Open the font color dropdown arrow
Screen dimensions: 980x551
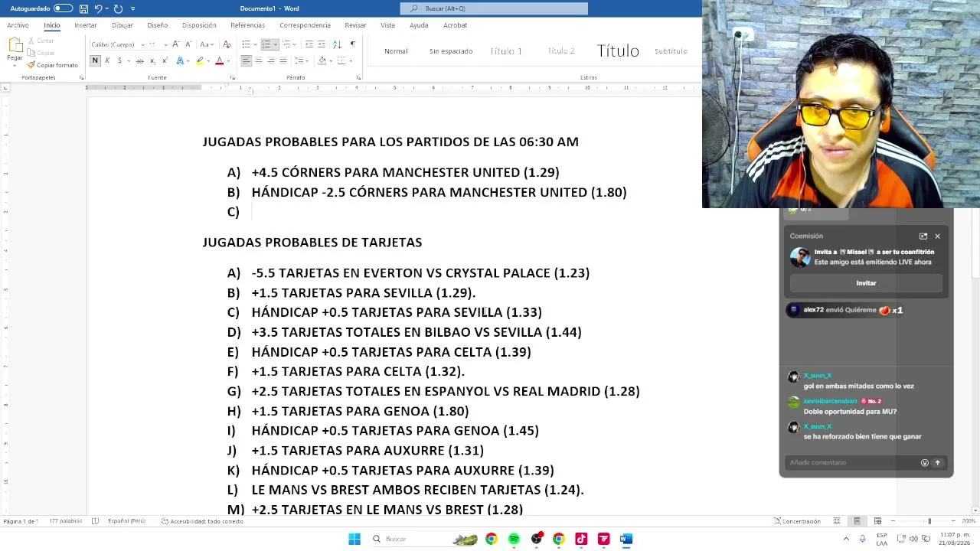pos(227,60)
